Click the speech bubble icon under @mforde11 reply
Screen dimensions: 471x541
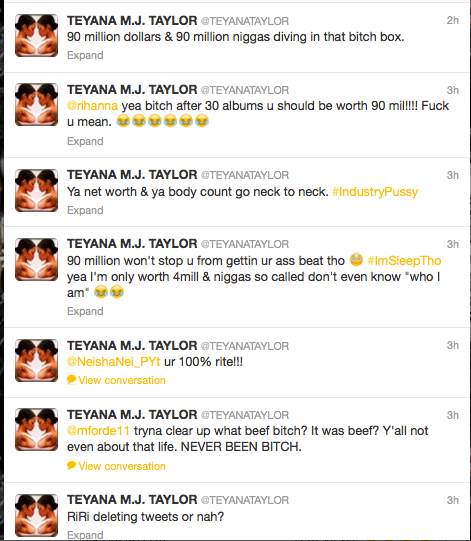pos(71,465)
